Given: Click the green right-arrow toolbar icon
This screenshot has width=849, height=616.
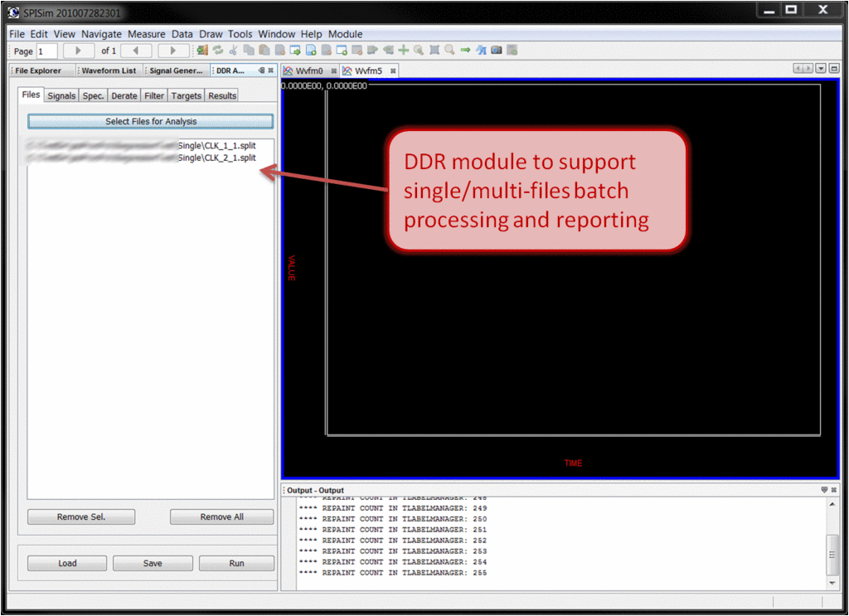Looking at the screenshot, I should coord(465,51).
